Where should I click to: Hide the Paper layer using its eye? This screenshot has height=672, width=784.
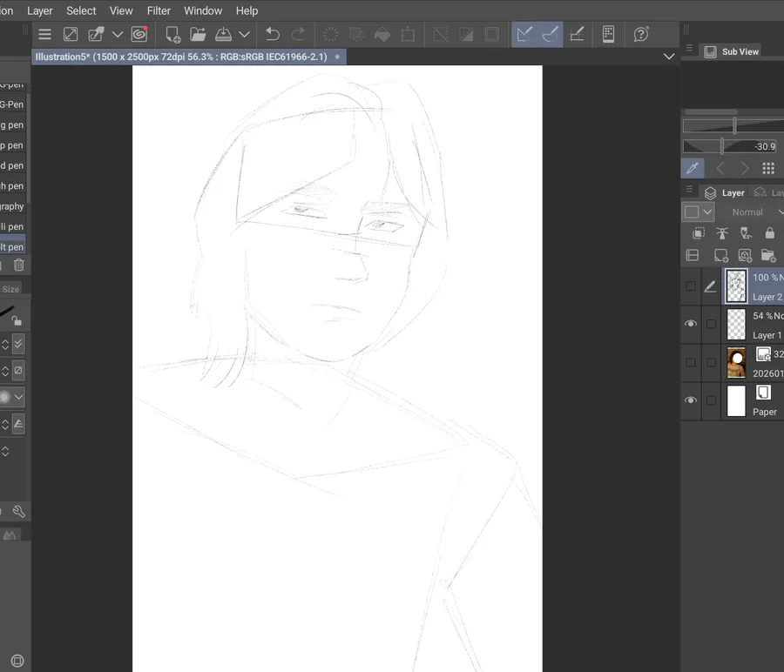click(x=691, y=400)
